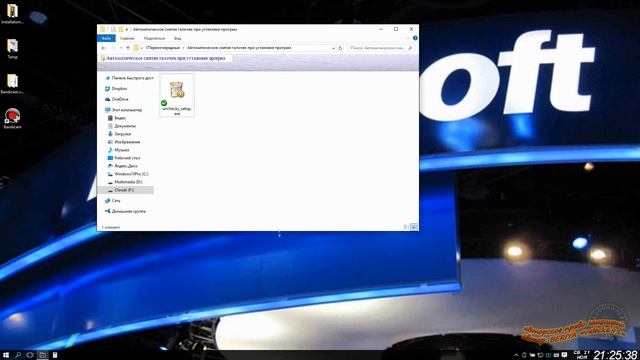This screenshot has height=360, width=640.
Task: Open the Видео folder
Action: [x=117, y=118]
